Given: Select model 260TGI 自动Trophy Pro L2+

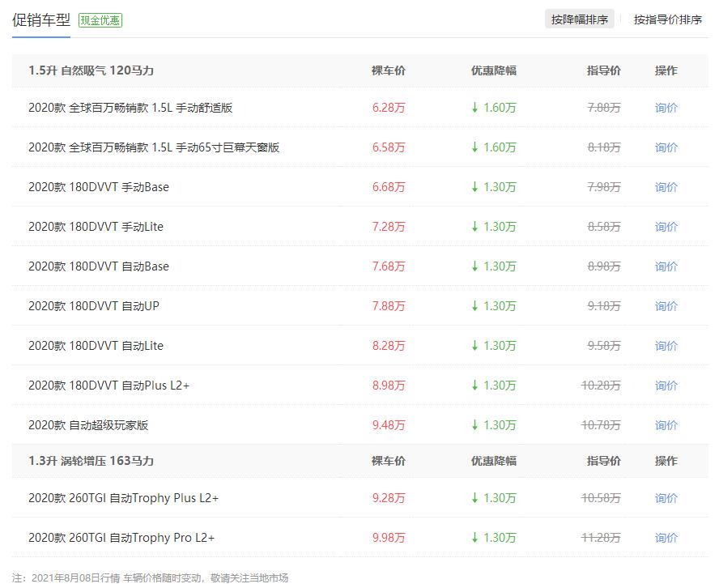Looking at the screenshot, I should 141,538.
